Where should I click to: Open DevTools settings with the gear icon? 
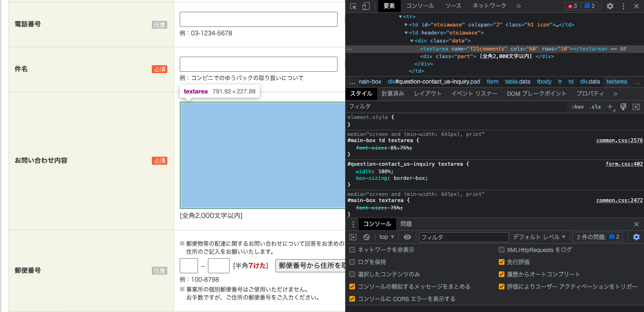[610, 6]
